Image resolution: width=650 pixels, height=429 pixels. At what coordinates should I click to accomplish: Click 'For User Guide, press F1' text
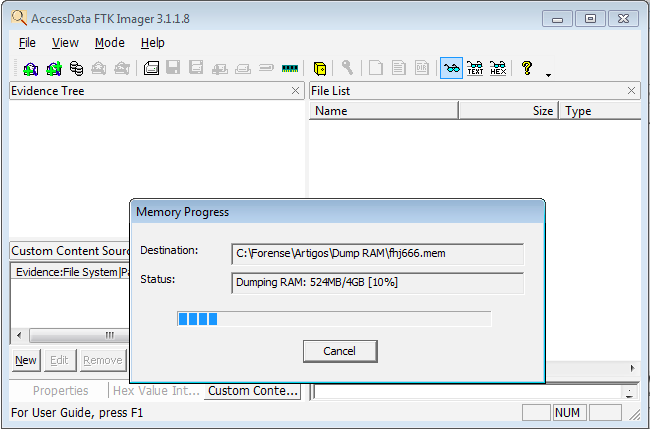tap(77, 413)
